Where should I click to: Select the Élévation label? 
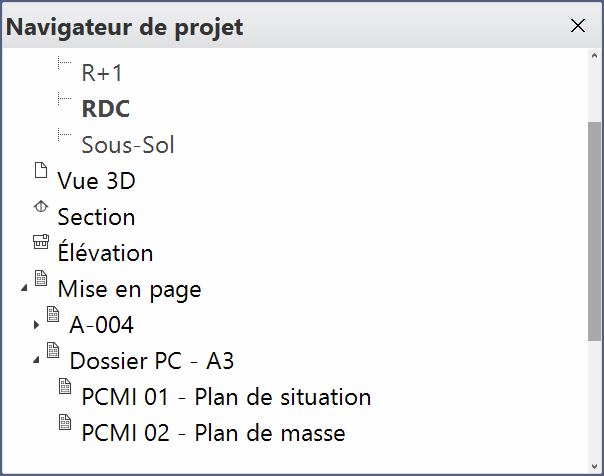(105, 253)
